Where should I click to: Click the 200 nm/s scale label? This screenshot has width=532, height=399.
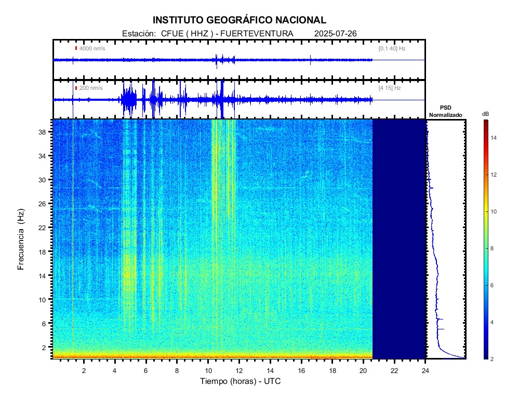90,88
